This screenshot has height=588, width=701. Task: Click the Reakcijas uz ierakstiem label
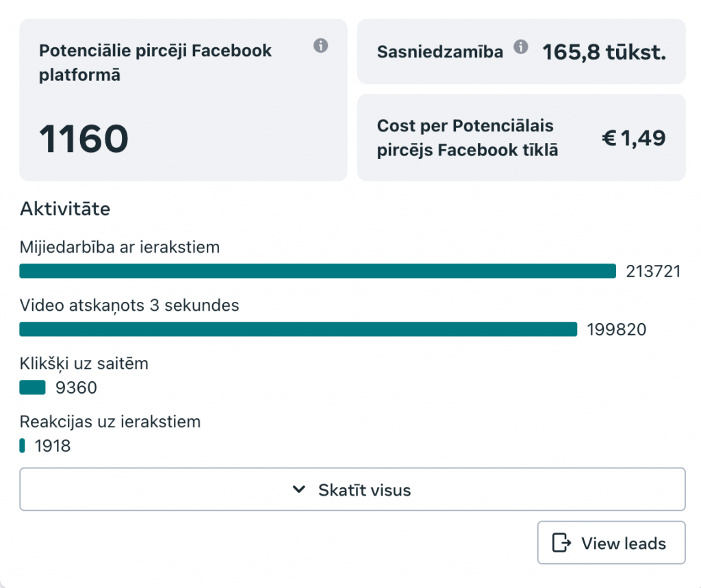pyautogui.click(x=110, y=422)
